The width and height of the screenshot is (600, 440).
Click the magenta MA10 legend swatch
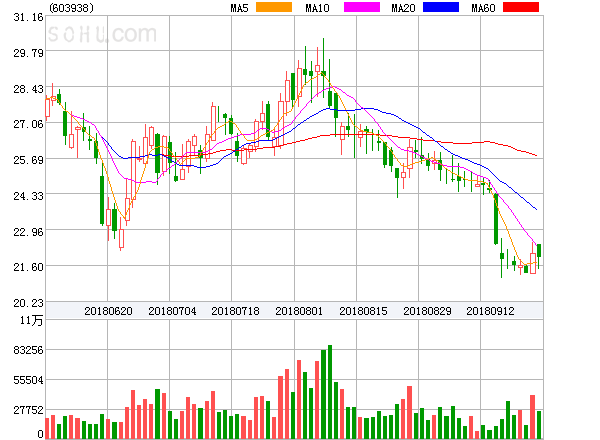362,7
